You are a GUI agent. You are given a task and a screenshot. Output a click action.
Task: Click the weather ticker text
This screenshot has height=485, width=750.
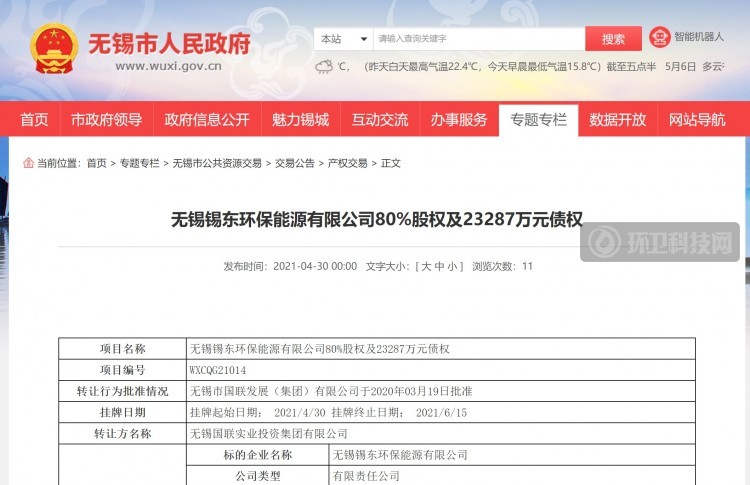531,66
